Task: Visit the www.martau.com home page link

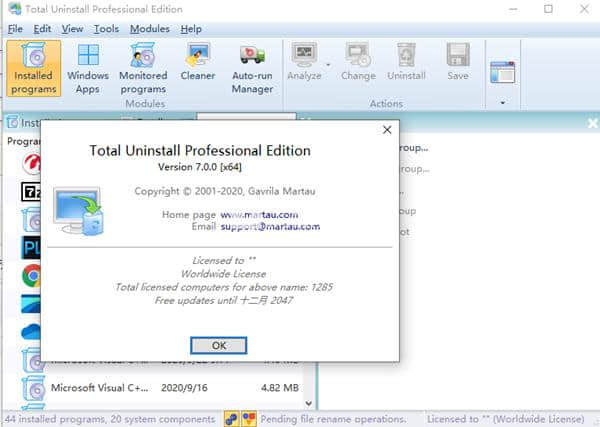Action: pyautogui.click(x=259, y=214)
